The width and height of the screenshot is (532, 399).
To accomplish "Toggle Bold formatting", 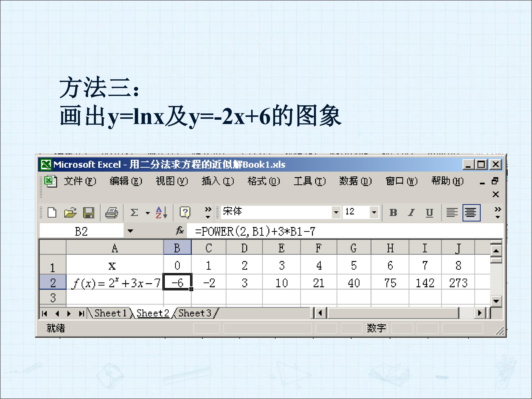I will click(x=393, y=213).
